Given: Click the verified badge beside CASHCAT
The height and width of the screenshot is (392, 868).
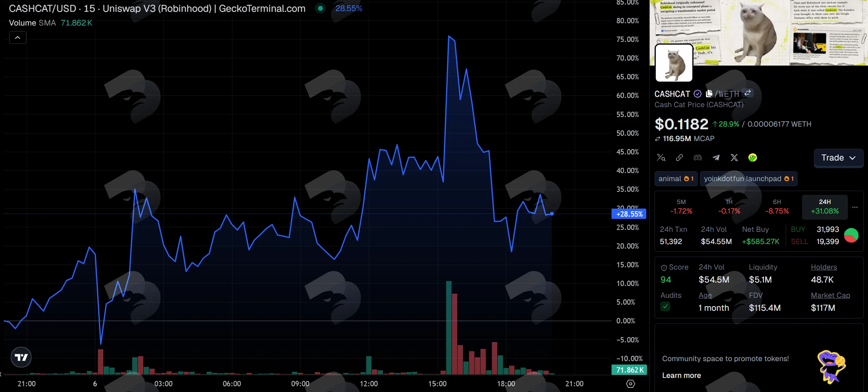Looking at the screenshot, I should pyautogui.click(x=697, y=93).
